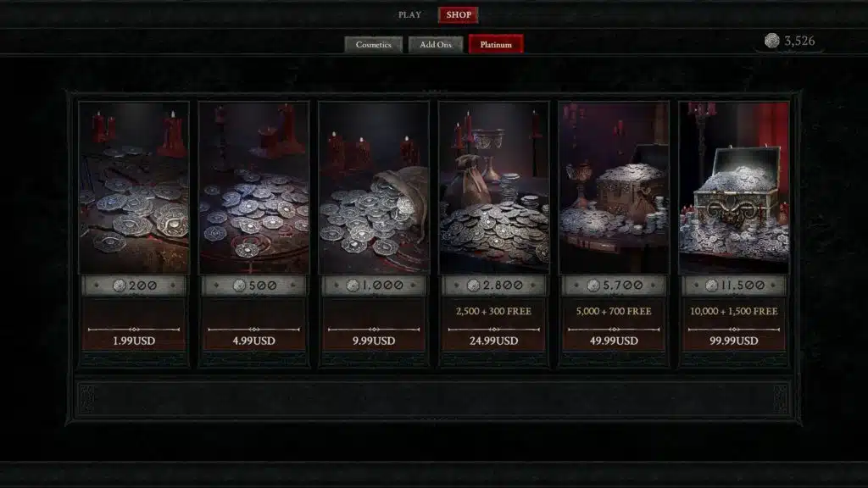Click the coin icon beside 500
The height and width of the screenshot is (488, 868).
pyautogui.click(x=239, y=286)
